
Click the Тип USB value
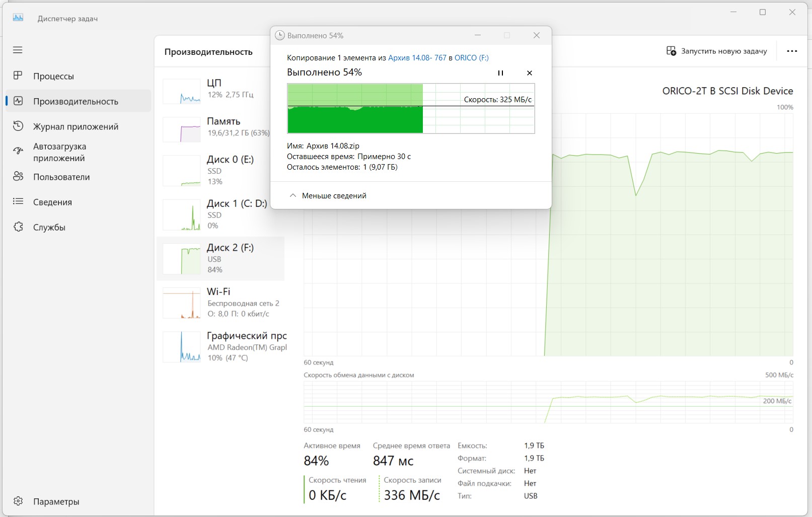(531, 496)
